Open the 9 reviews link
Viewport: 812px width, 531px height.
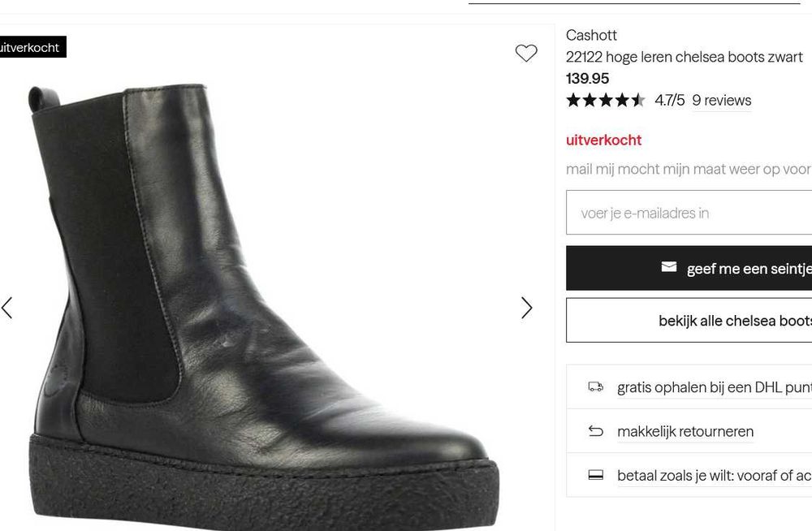pyautogui.click(x=721, y=101)
